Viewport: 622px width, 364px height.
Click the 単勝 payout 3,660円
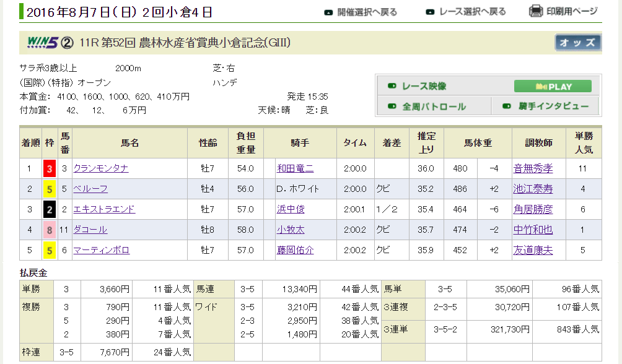pyautogui.click(x=115, y=290)
